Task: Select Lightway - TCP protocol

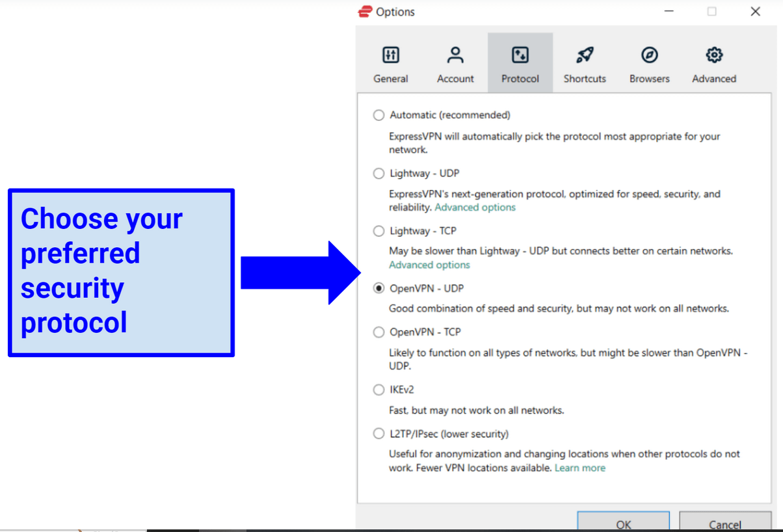Action: (x=378, y=231)
